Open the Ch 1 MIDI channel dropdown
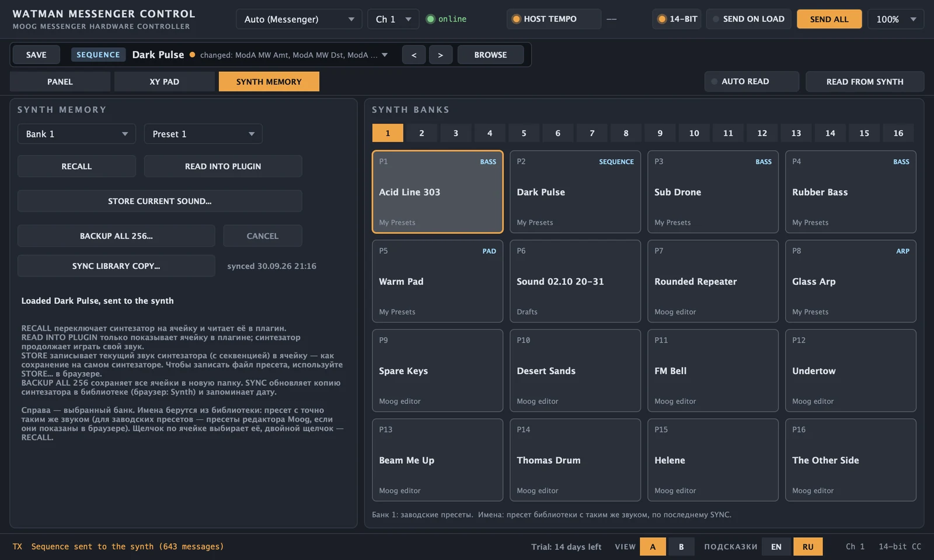 click(x=393, y=19)
